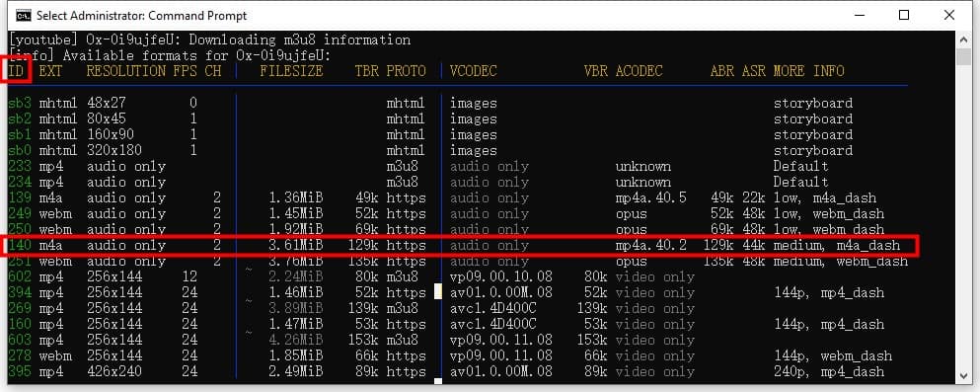Click the scrollbar up arrow
The image size is (980, 392).
click(964, 40)
